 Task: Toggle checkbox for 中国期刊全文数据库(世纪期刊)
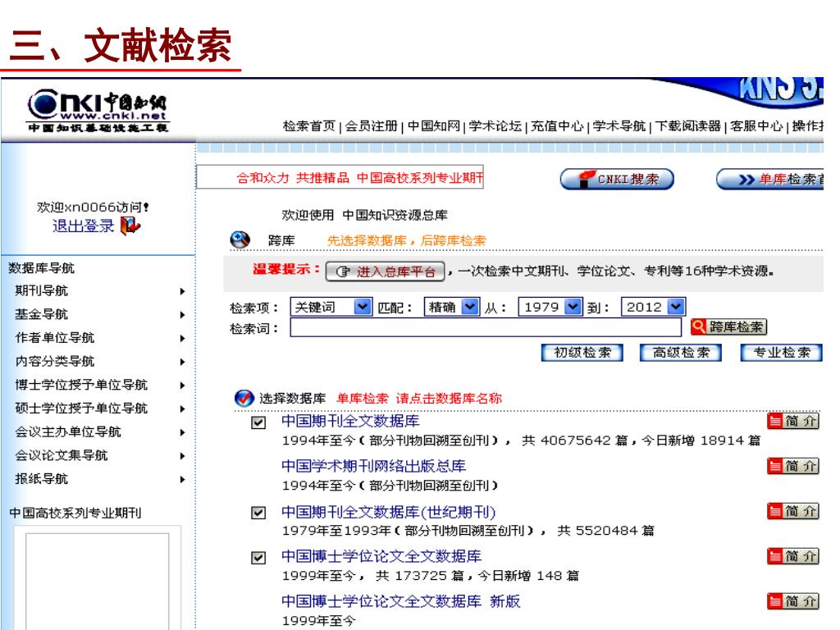click(258, 513)
